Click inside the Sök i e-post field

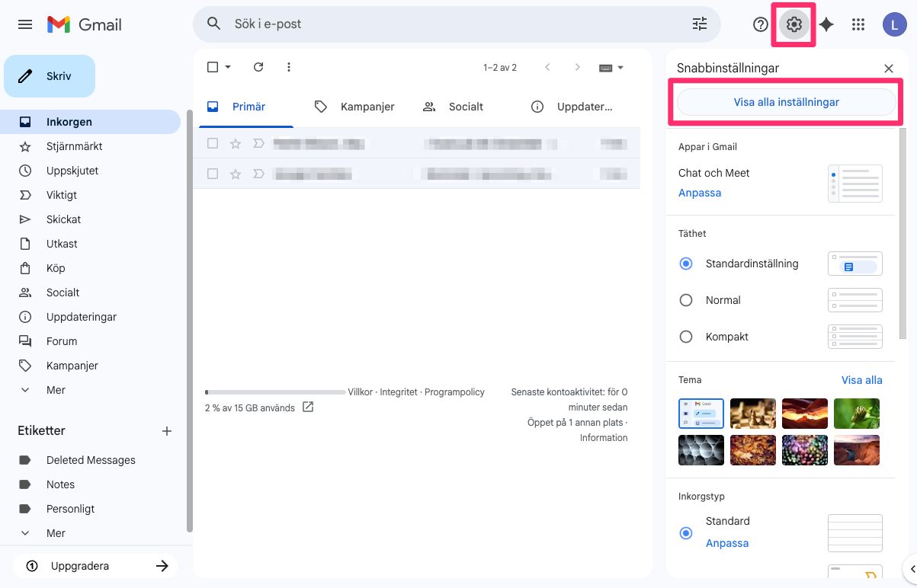click(x=457, y=24)
